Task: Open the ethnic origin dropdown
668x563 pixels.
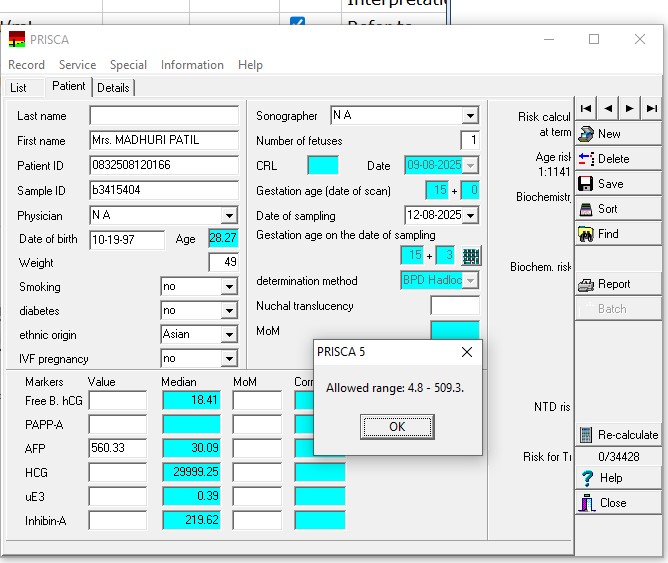Action: tap(229, 335)
